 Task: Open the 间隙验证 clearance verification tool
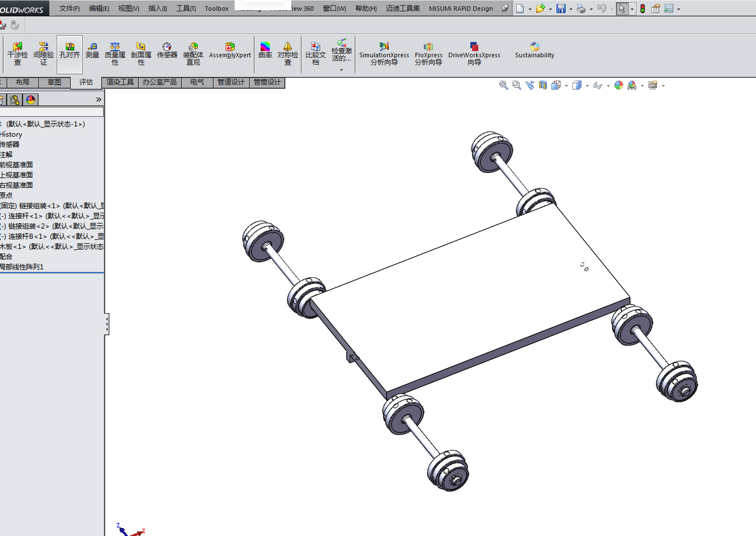(x=44, y=54)
